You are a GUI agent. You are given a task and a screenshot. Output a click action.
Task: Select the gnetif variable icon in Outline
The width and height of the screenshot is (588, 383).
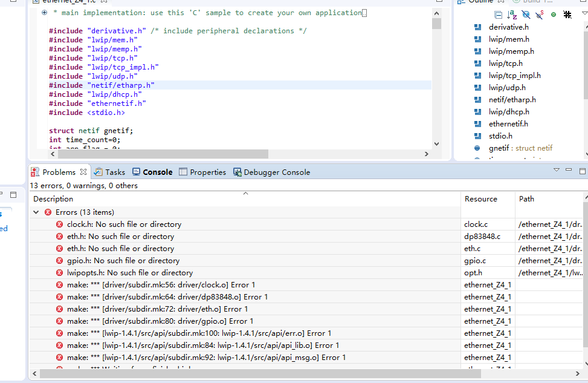pos(477,148)
